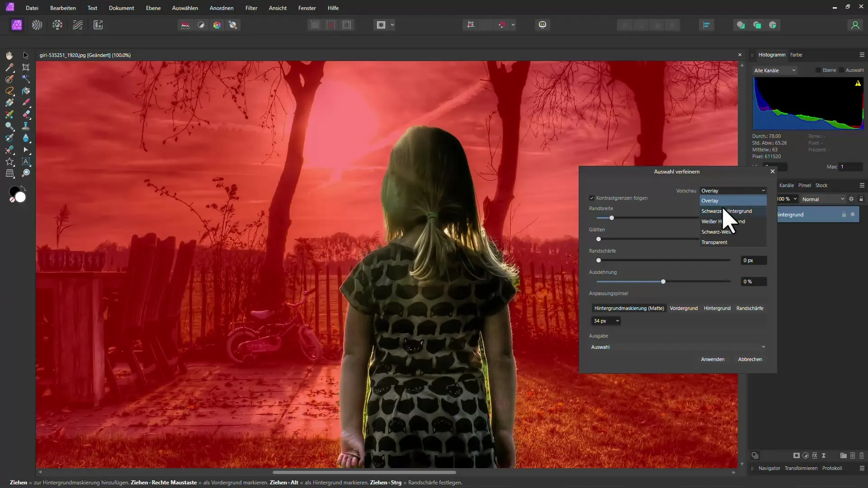This screenshot has width=868, height=488.
Task: Select the Dodge tool
Action: tap(9, 126)
